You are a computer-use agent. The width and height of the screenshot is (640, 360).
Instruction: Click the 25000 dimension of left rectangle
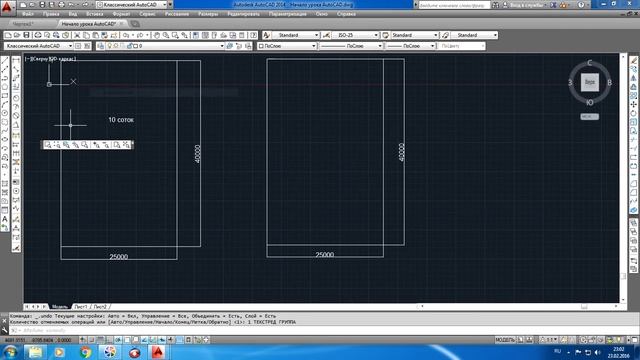[119, 257]
